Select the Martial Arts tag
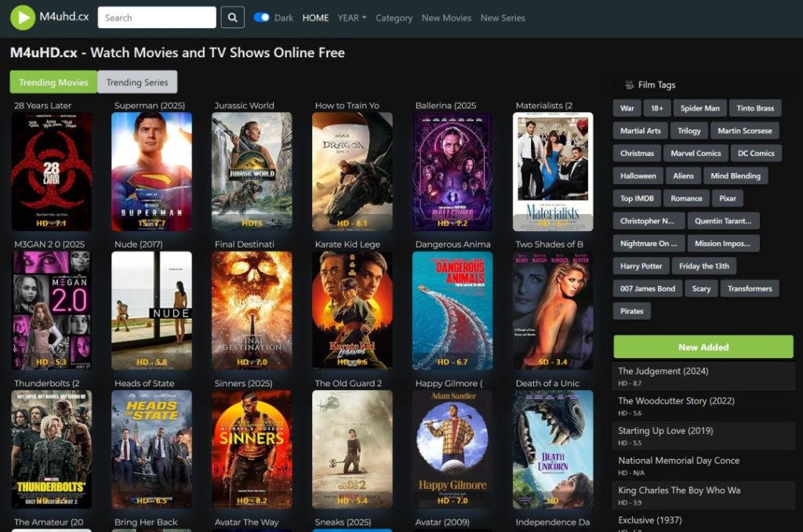803x532 pixels. click(640, 130)
